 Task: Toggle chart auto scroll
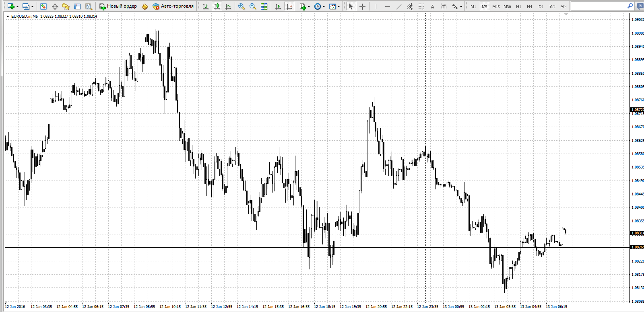pos(278,6)
